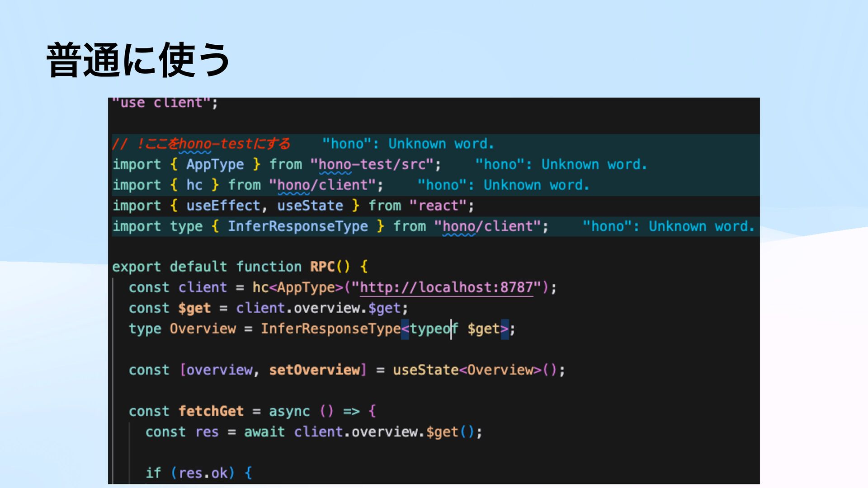Click the RPC function name

click(322, 267)
